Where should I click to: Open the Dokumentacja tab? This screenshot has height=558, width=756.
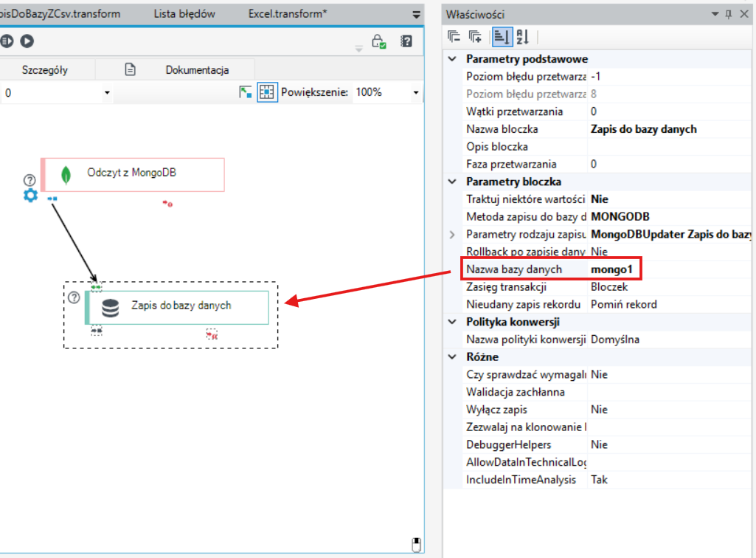pyautogui.click(x=197, y=70)
